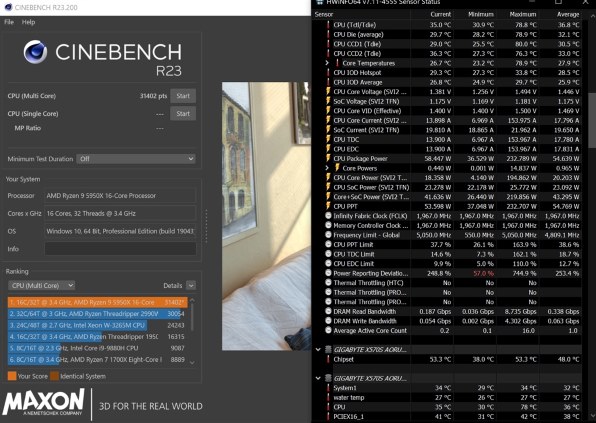Screen dimensions: 596x423
Task: Click the DRAM Read Bandwidth circle icon
Action: pyautogui.click(x=328, y=311)
